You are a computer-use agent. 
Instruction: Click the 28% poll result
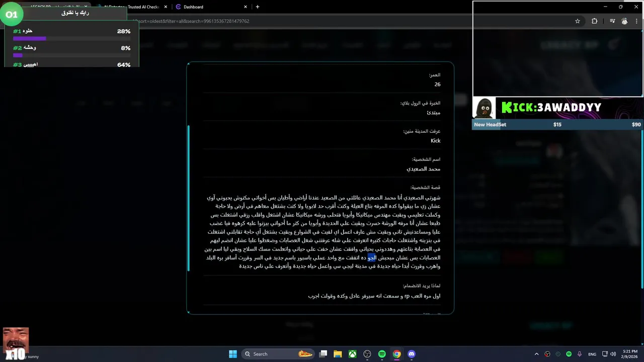coord(124,31)
